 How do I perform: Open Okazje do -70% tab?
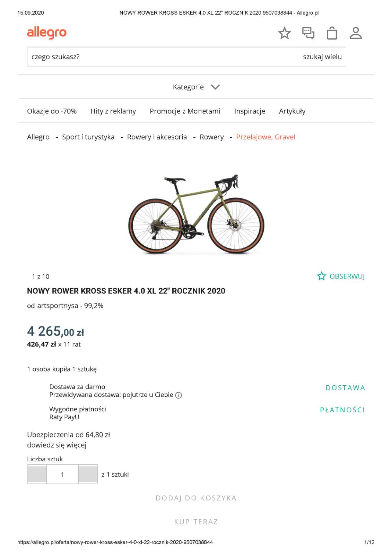point(52,111)
